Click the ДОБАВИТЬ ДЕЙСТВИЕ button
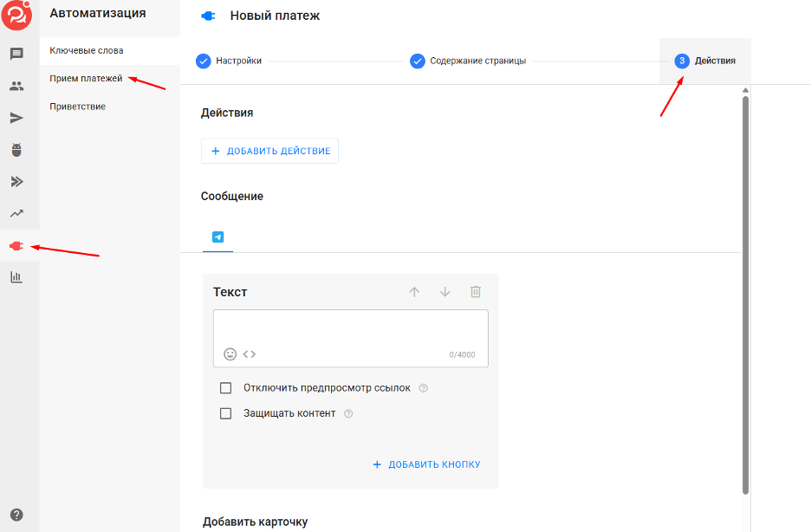The height and width of the screenshot is (532, 811). (x=269, y=151)
